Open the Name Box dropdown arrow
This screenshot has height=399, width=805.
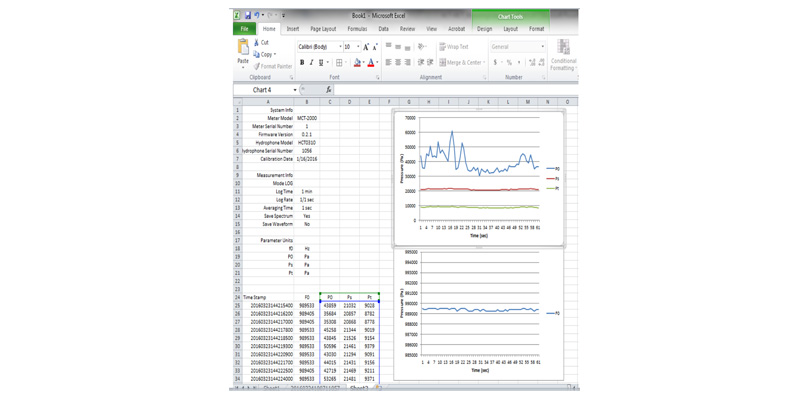[295, 90]
